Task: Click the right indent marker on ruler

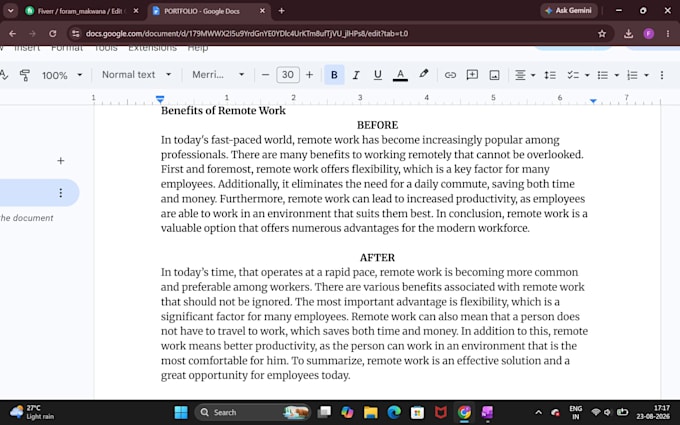Action: [x=593, y=101]
